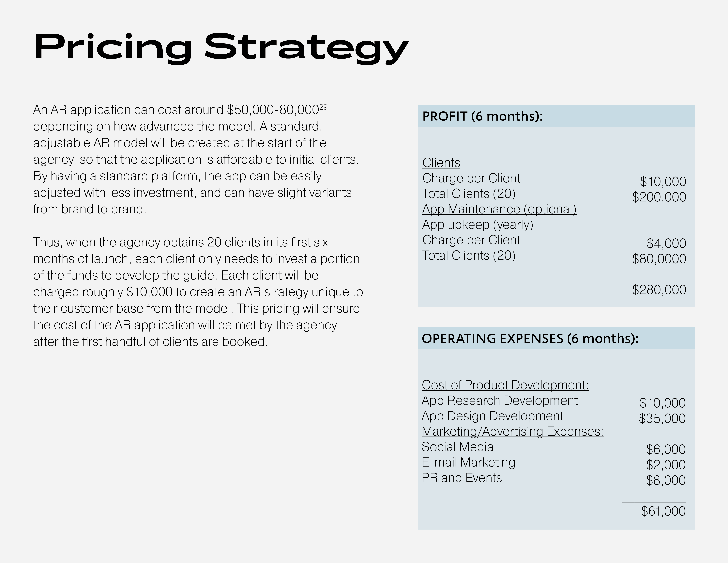Click the App Research Development label
The height and width of the screenshot is (563, 728).
(499, 401)
